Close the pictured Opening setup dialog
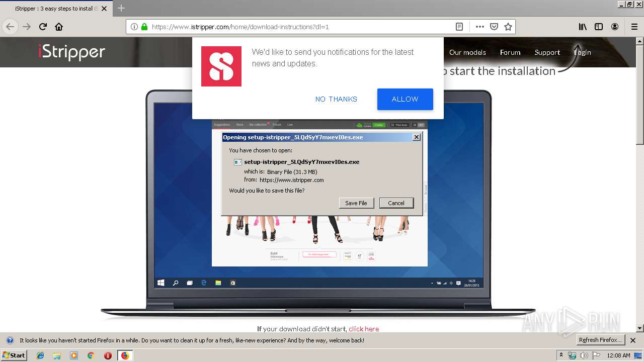 417,137
